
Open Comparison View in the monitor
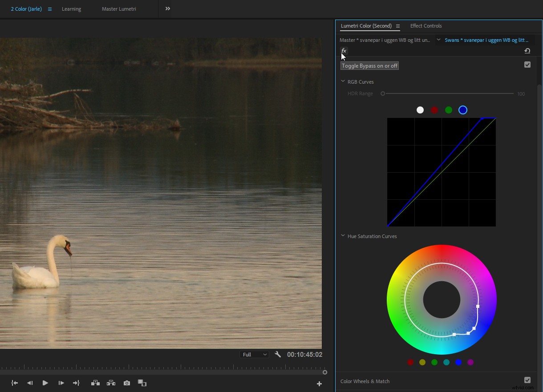[x=142, y=383]
